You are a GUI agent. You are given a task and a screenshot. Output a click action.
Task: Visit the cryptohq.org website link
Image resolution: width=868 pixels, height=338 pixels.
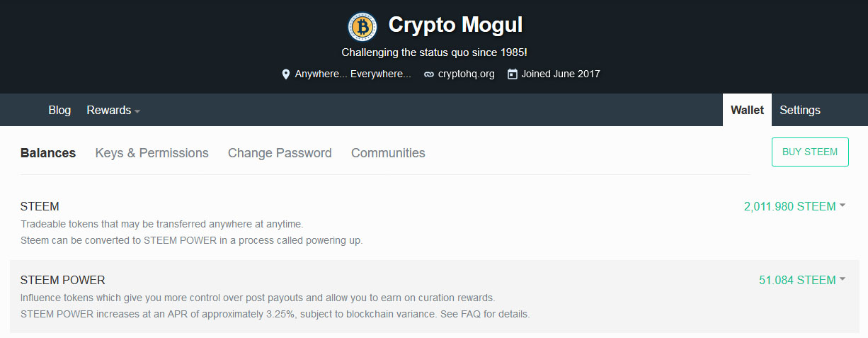(x=466, y=74)
